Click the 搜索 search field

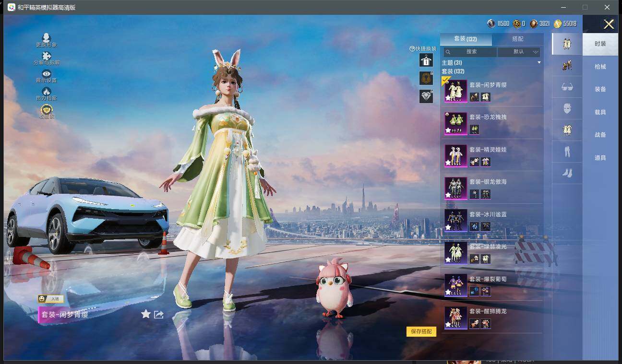(x=469, y=52)
